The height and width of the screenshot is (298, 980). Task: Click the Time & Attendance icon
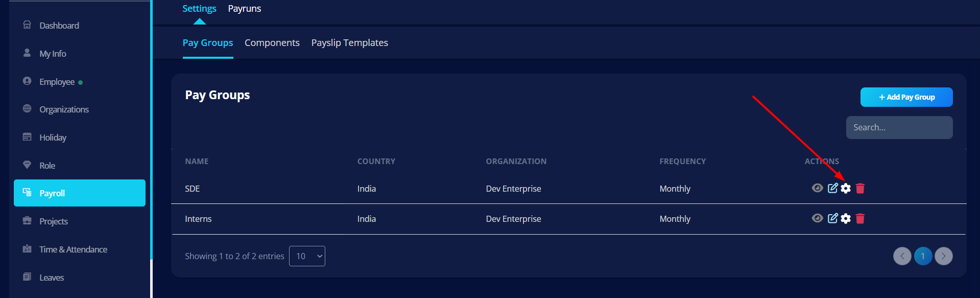click(x=27, y=249)
